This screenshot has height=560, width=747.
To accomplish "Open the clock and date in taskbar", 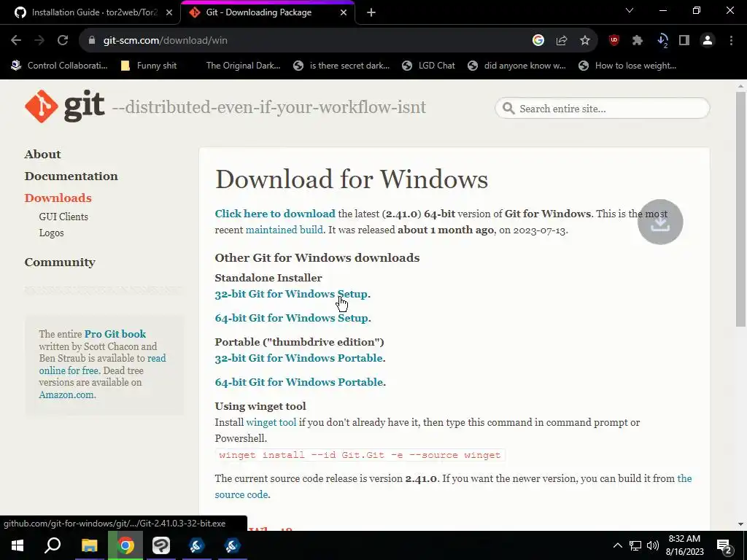I will pos(684,545).
